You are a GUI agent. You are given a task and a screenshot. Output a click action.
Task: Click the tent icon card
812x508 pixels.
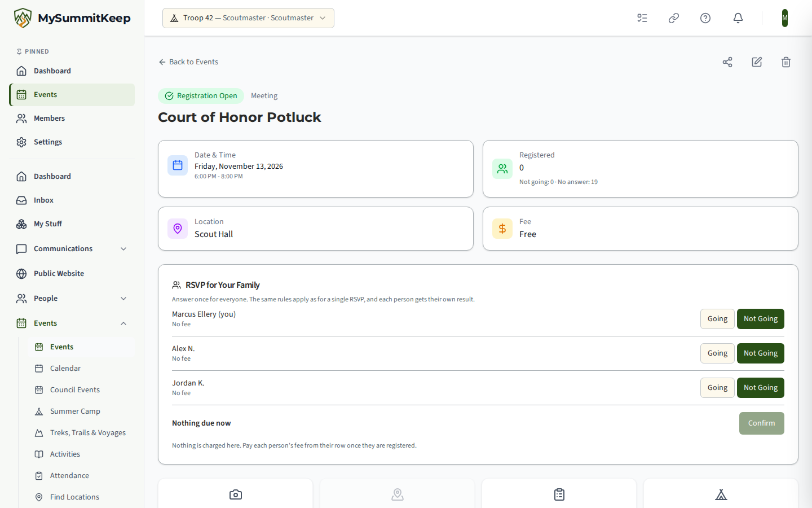721,494
